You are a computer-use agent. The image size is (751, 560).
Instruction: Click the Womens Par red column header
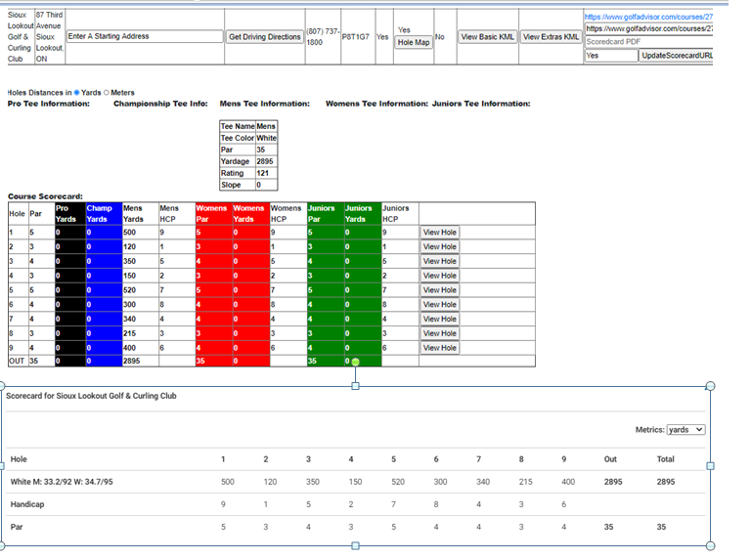click(213, 213)
